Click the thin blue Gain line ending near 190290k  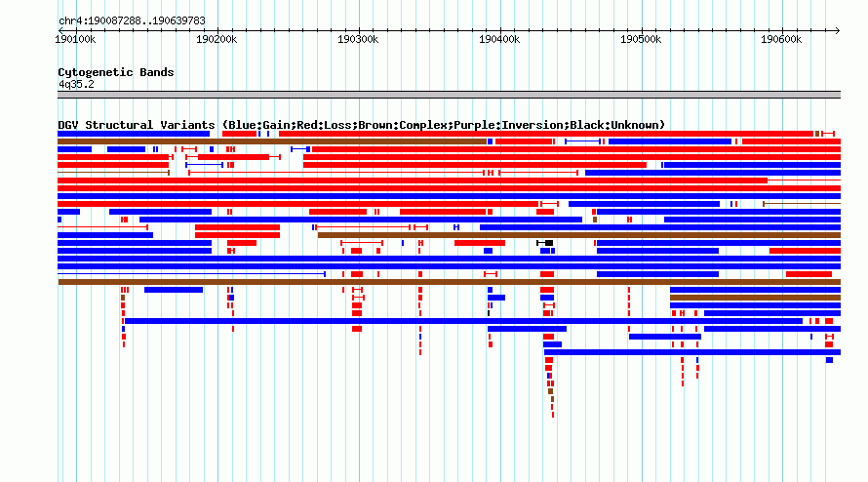[x=191, y=274]
